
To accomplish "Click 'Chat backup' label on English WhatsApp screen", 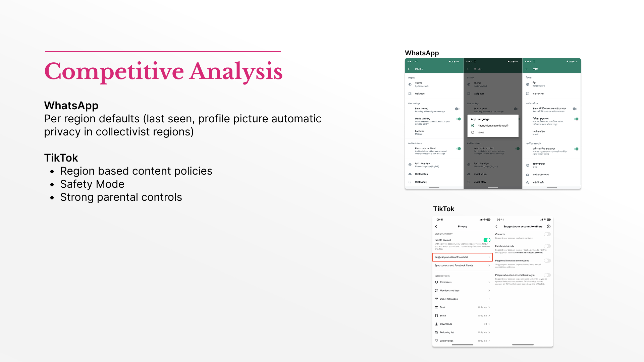I will (x=421, y=174).
